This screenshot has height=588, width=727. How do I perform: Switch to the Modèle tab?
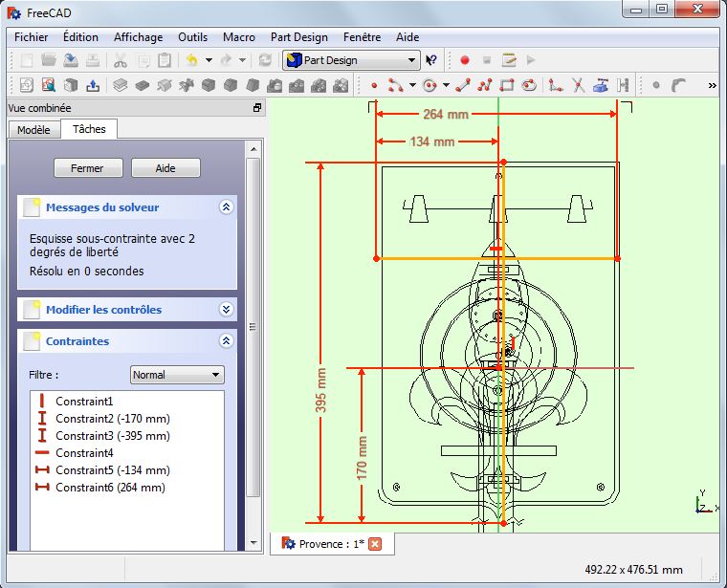click(x=33, y=130)
